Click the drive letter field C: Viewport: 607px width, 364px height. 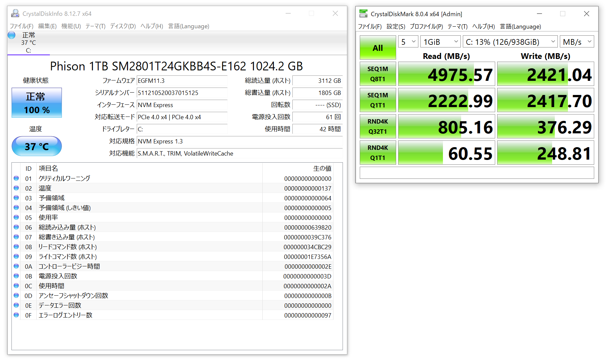[x=182, y=129]
